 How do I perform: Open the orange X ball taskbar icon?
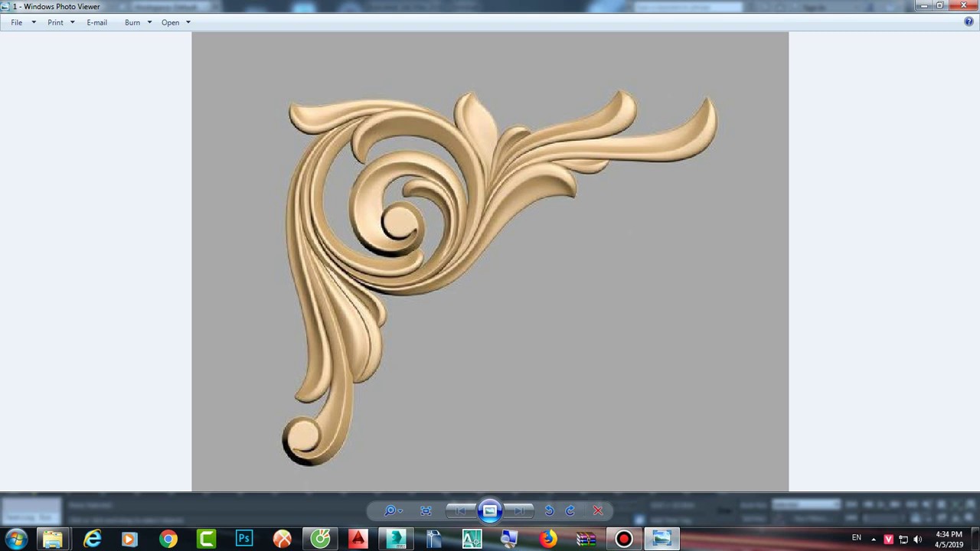pos(283,539)
